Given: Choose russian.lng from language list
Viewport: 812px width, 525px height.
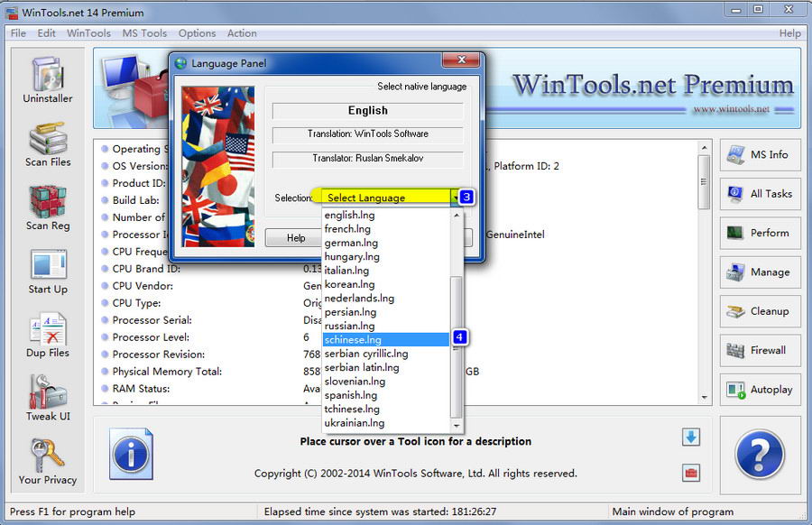Looking at the screenshot, I should click(x=386, y=326).
